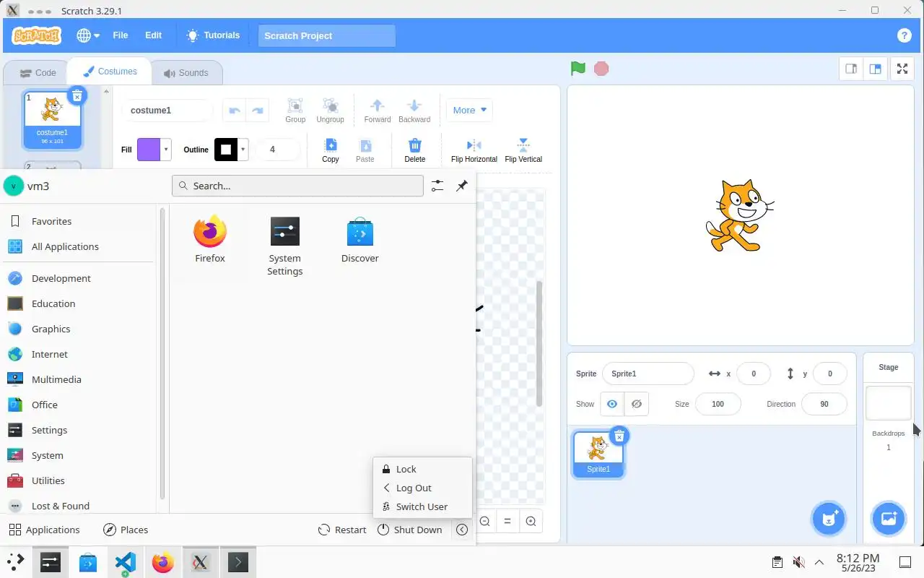Click Flip Horizontal
The width and height of the screenshot is (924, 578).
pos(474,150)
